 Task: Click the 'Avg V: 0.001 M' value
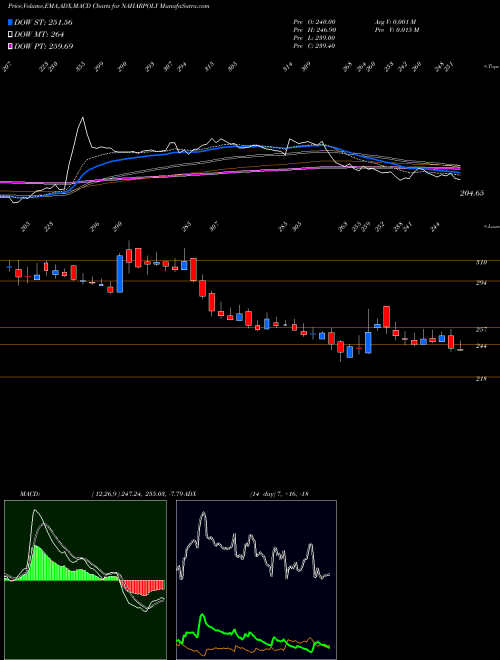click(x=395, y=22)
